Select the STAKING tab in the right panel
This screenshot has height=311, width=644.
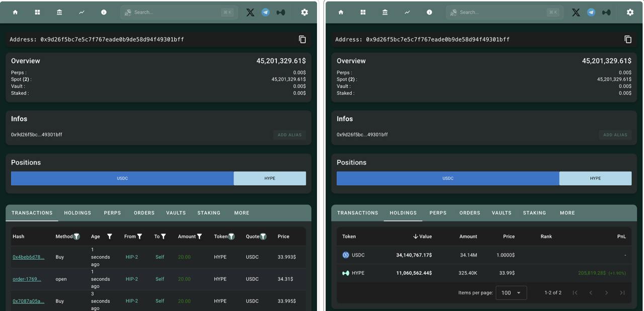click(534, 213)
